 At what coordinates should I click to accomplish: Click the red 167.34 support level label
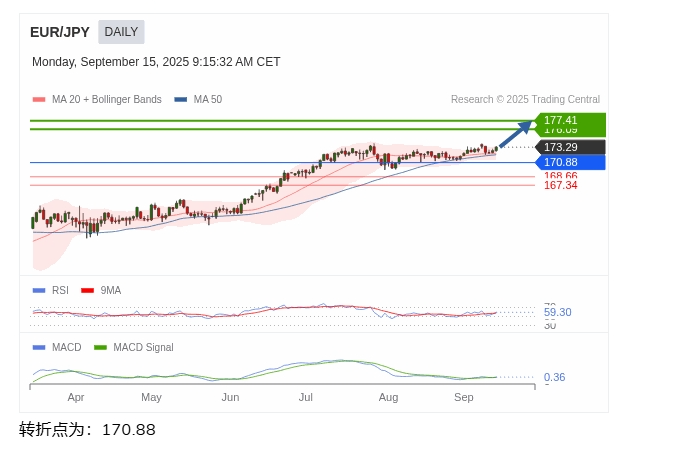point(560,186)
